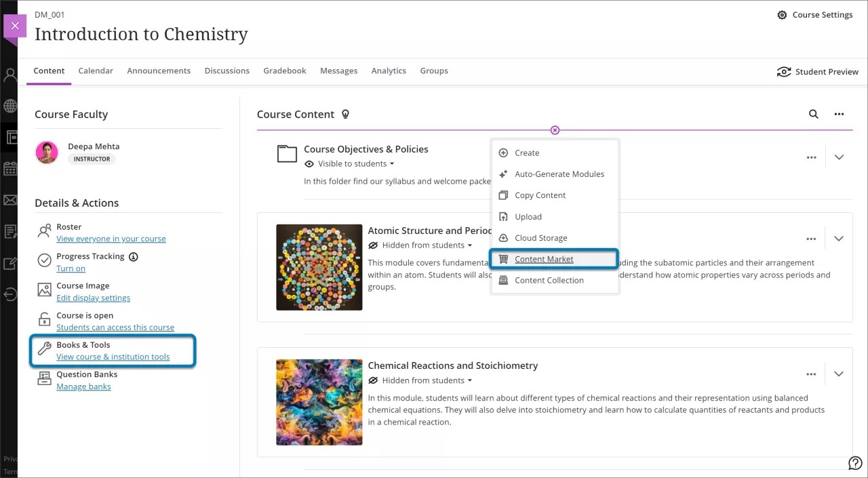Click the Atomic Structure module thumbnail image

319,267
